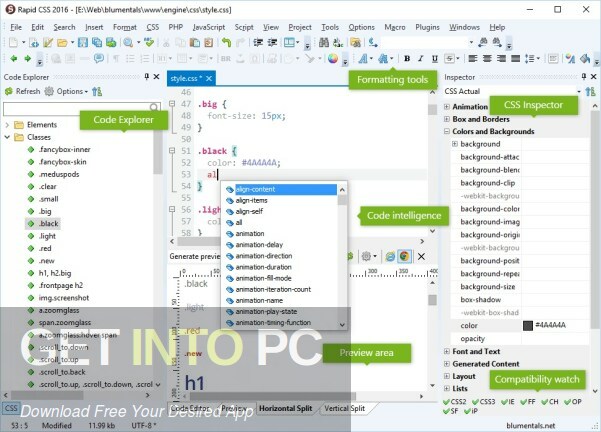Close the style.css tab
601x432 pixels.
pyautogui.click(x=209, y=78)
